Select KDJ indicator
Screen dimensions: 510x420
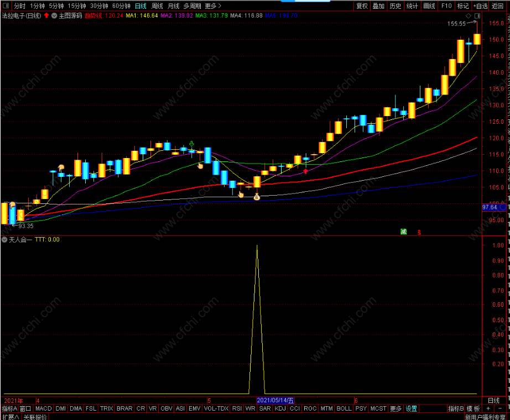(x=280, y=408)
